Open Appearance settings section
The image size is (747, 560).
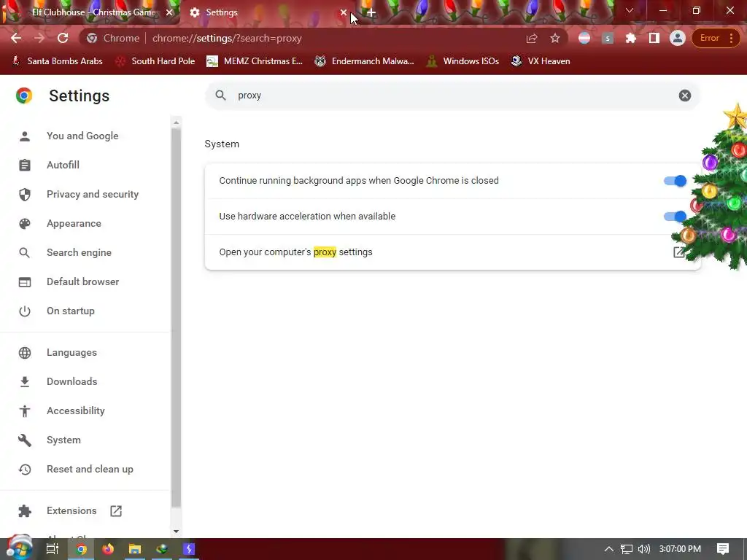pos(74,223)
